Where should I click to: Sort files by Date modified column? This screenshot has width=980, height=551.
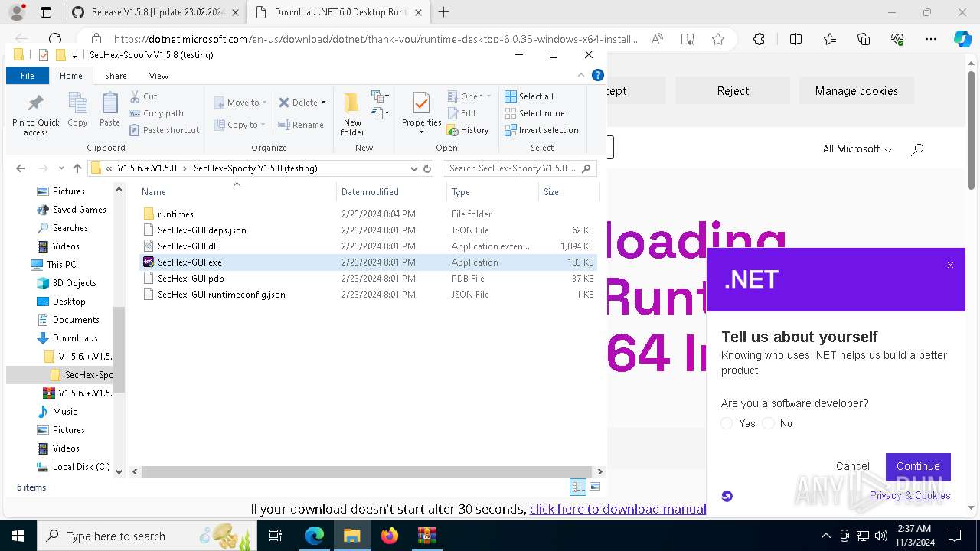coord(370,192)
